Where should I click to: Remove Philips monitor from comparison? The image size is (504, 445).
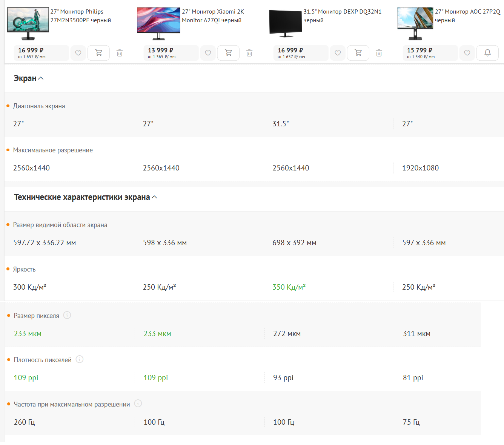120,53
